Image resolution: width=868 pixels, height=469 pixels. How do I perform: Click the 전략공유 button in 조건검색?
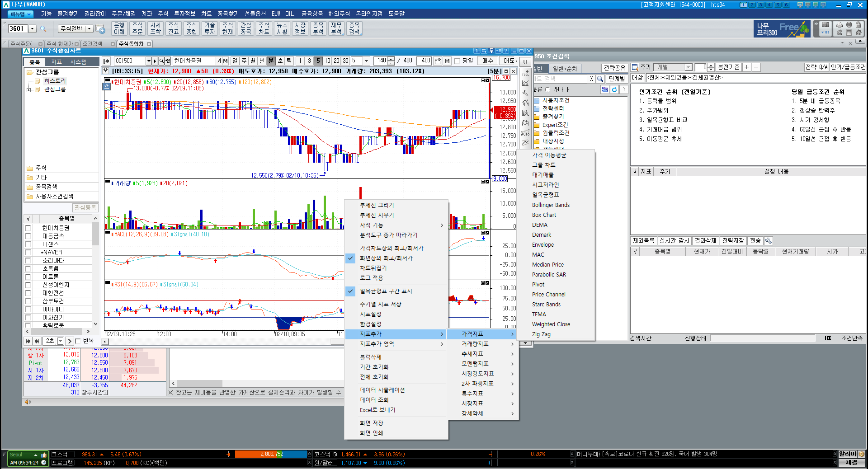[x=615, y=68]
